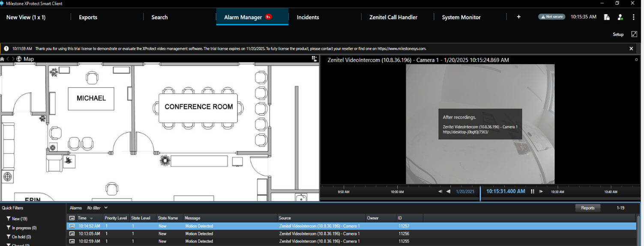The height and width of the screenshot is (246, 644).
Task: Step to the next frame
Action: [x=541, y=192]
